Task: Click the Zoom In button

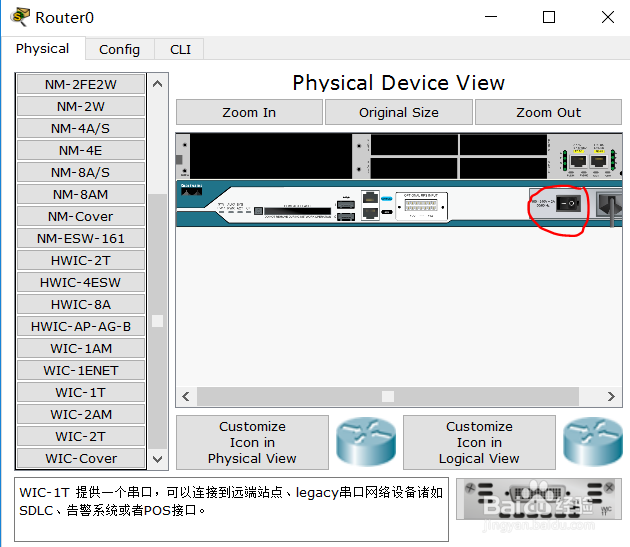Action: pyautogui.click(x=249, y=112)
